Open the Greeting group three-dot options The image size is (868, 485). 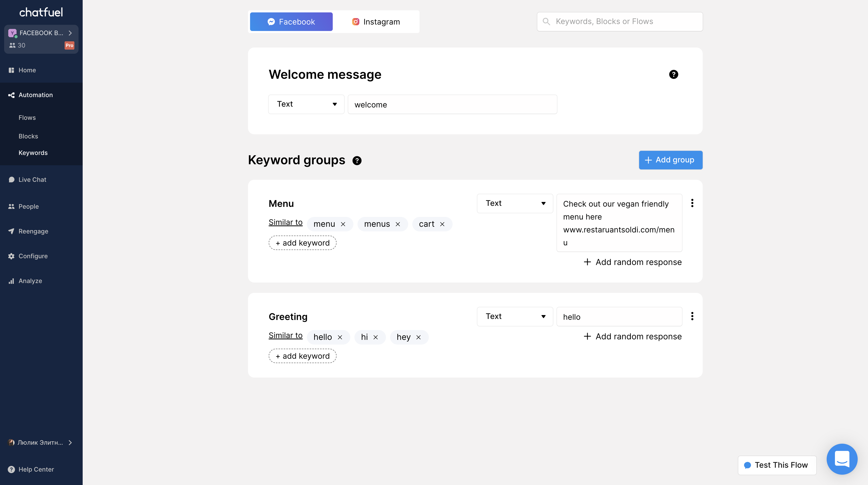692,316
